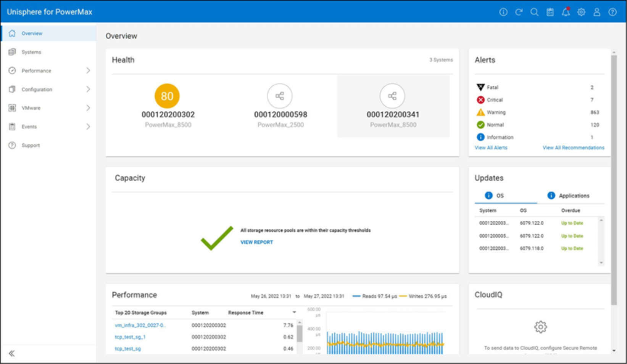Click OS version 6079.118.0
Image resolution: width=627 pixels, height=364 pixels.
pos(532,248)
